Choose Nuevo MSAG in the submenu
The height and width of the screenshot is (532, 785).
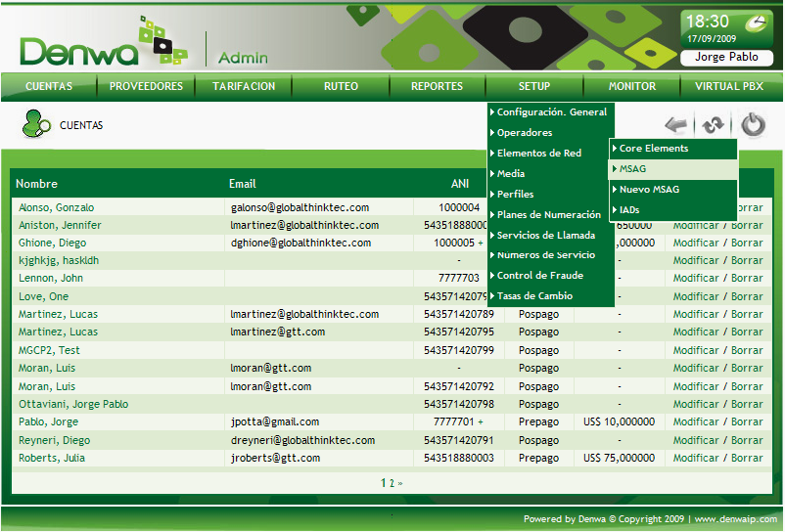point(649,190)
